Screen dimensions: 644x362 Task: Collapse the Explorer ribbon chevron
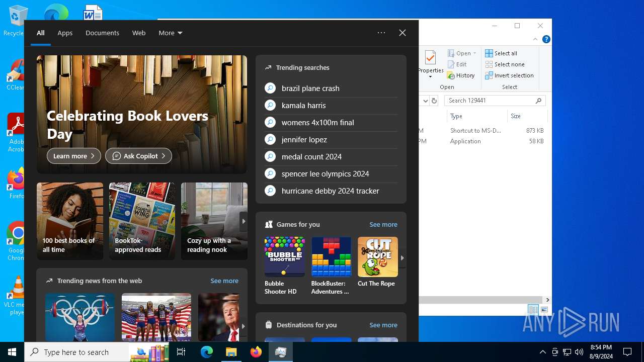[535, 39]
